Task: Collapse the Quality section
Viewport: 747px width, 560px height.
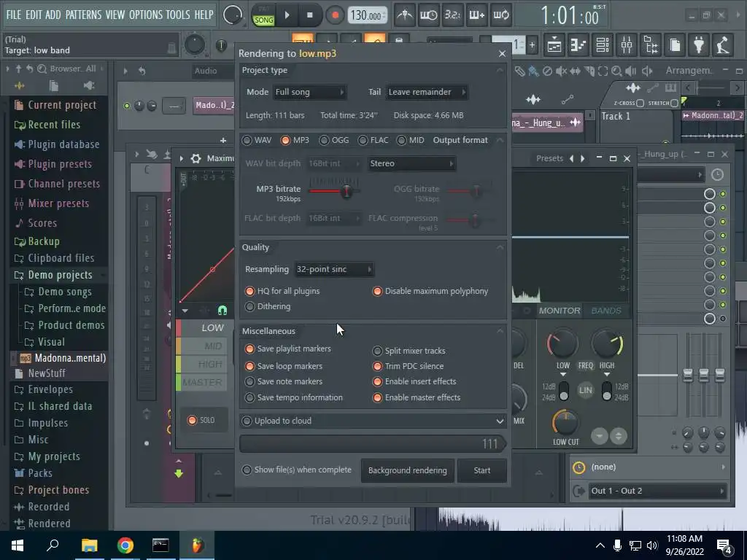Action: click(500, 248)
